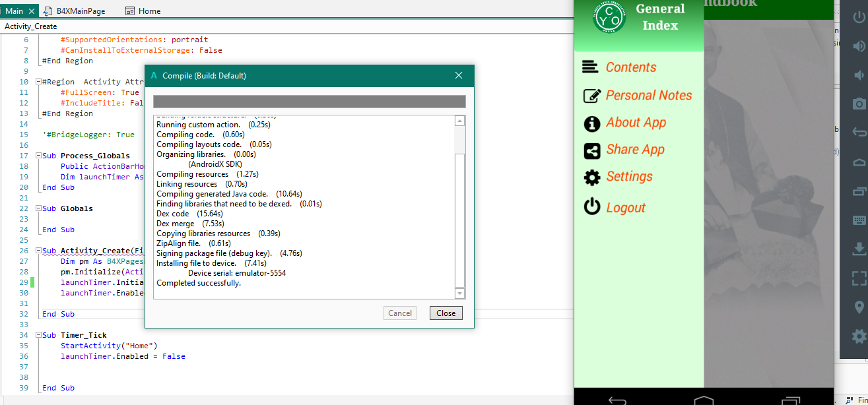Collapse Sub Timer_Tick fold box

(38, 335)
